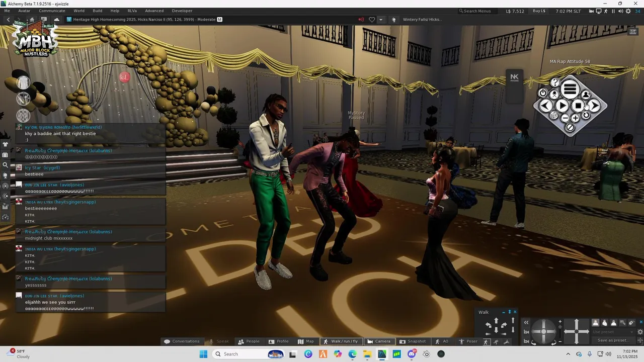644x362 pixels.
Task: Open the camera panel gear settings
Action: coord(640,332)
